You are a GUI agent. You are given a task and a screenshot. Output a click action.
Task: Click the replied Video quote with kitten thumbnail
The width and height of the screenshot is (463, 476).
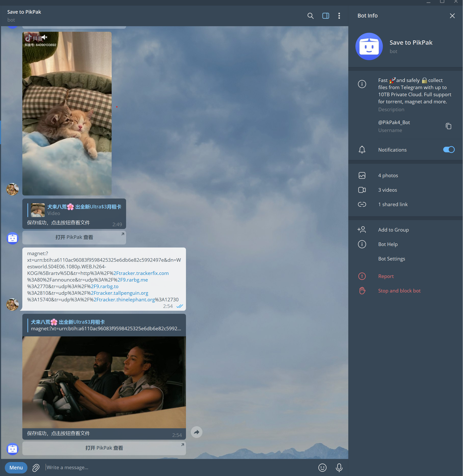74,210
